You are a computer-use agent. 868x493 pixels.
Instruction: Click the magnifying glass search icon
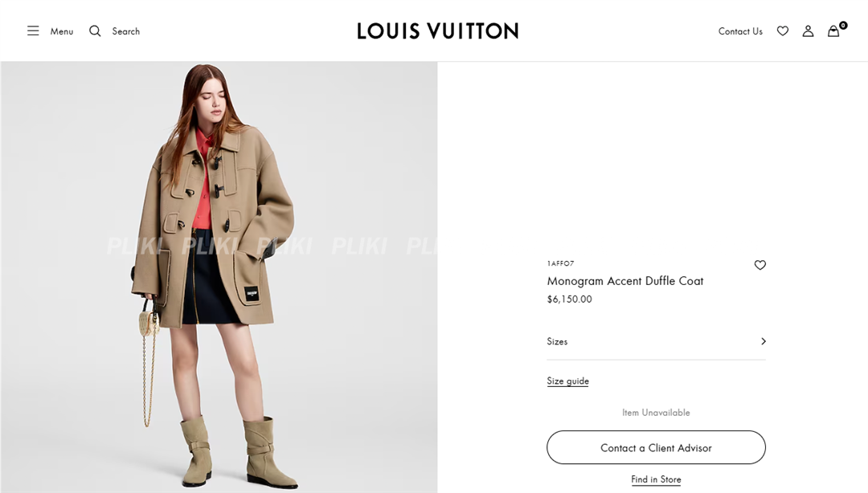click(x=95, y=31)
